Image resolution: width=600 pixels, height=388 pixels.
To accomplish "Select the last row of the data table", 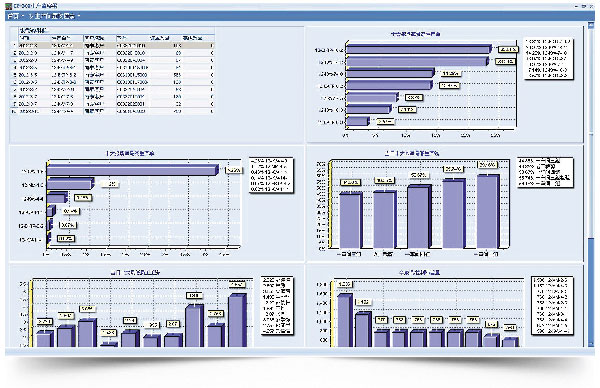I will tap(113, 111).
